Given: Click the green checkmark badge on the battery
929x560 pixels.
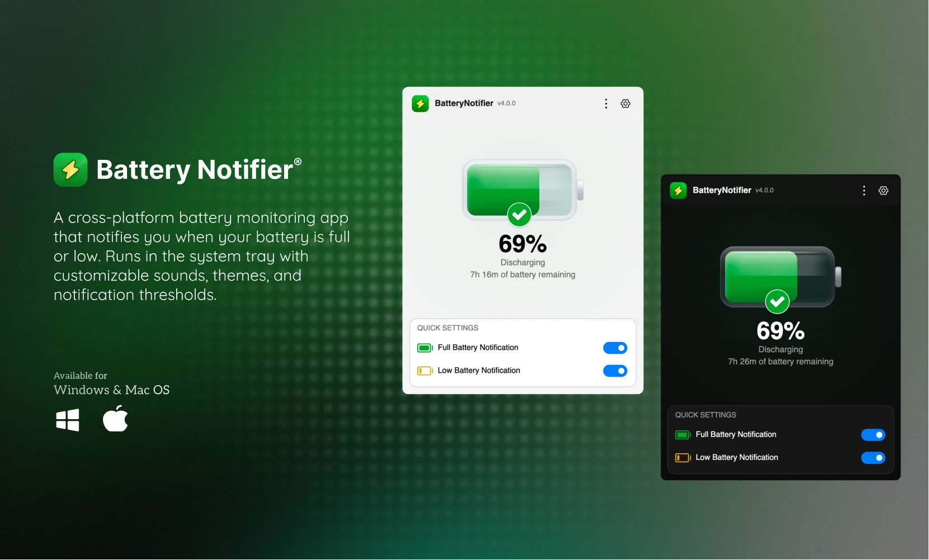Looking at the screenshot, I should coord(519,215).
